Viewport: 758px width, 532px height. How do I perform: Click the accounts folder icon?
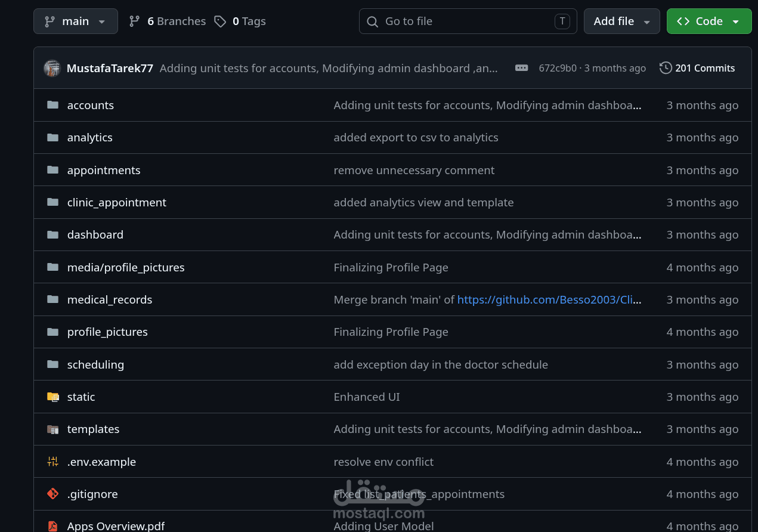pos(53,105)
